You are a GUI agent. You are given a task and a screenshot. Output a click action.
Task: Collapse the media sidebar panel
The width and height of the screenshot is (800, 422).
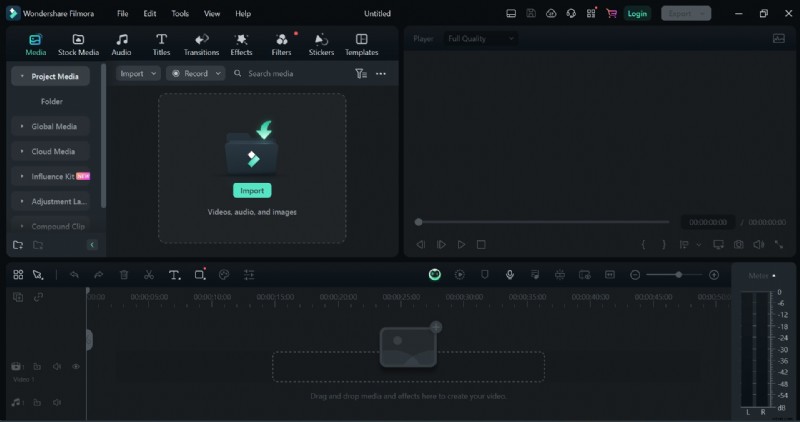(92, 245)
